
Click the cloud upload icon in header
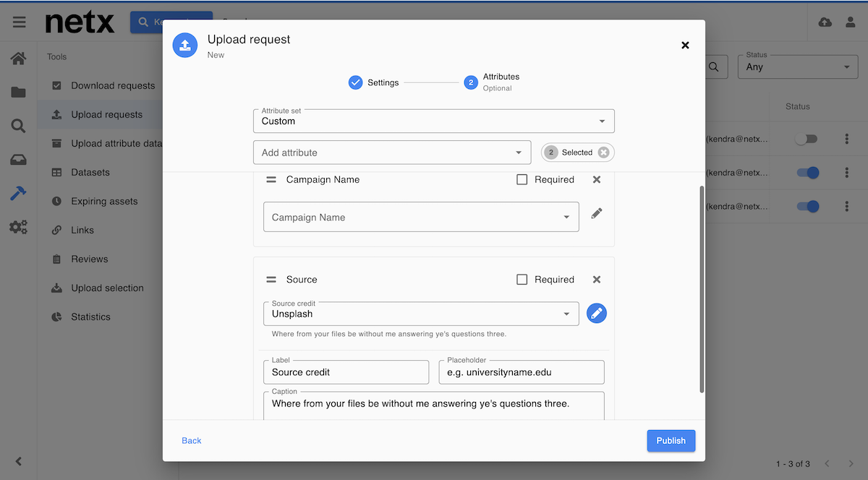coord(825,22)
